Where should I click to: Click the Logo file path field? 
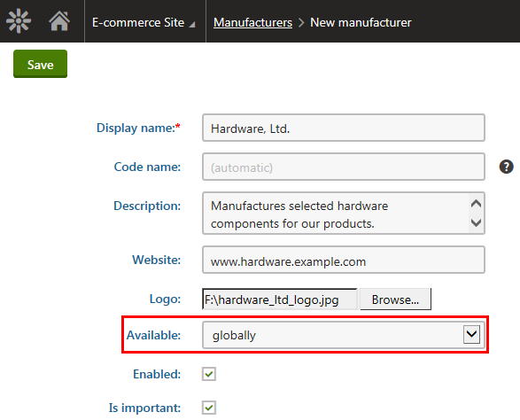[280, 299]
